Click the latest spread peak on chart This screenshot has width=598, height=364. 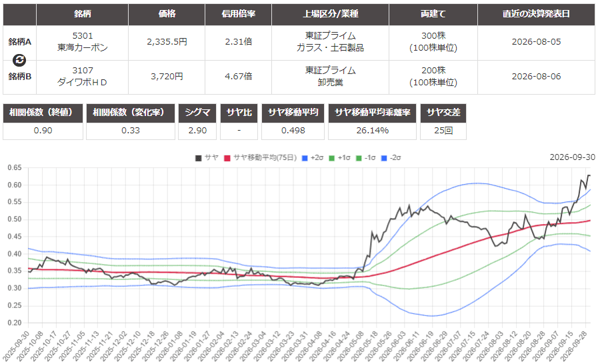click(589, 175)
